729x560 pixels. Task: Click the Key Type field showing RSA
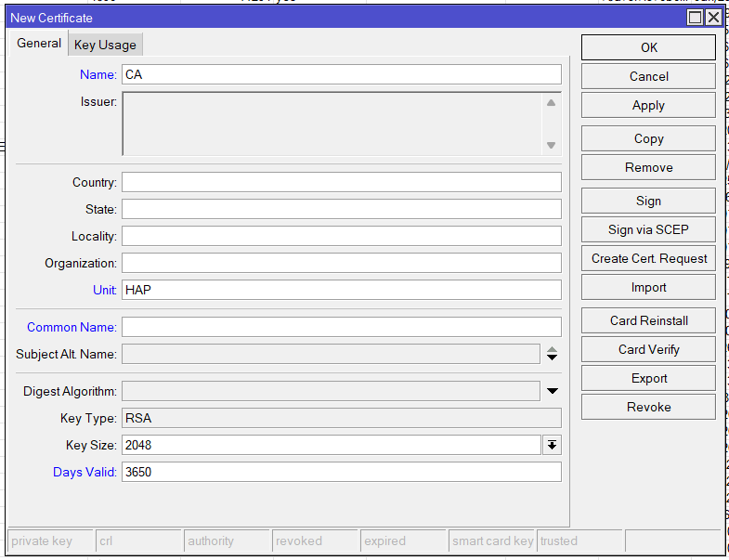[x=342, y=419]
